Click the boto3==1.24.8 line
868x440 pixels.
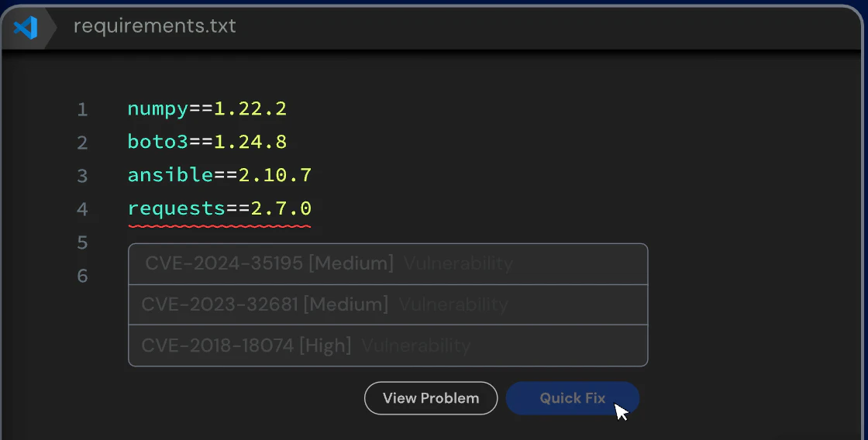click(207, 142)
